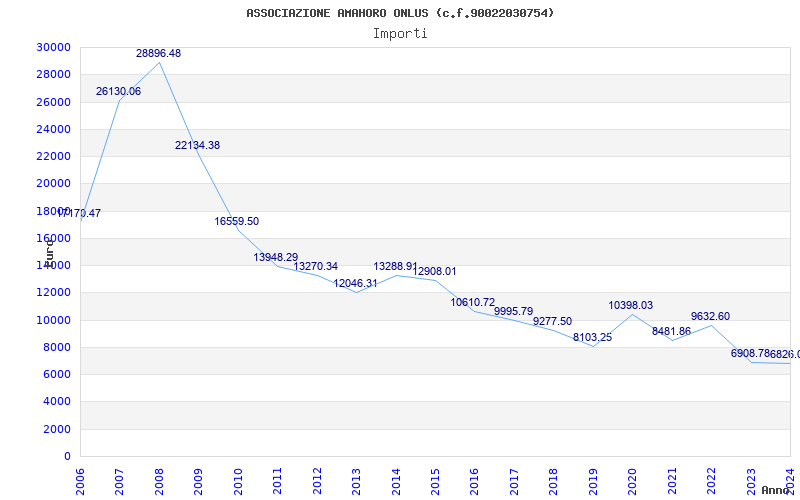Image resolution: width=800 pixels, height=500 pixels.
Task: Click the Anno x-axis title
Action: [x=775, y=490]
